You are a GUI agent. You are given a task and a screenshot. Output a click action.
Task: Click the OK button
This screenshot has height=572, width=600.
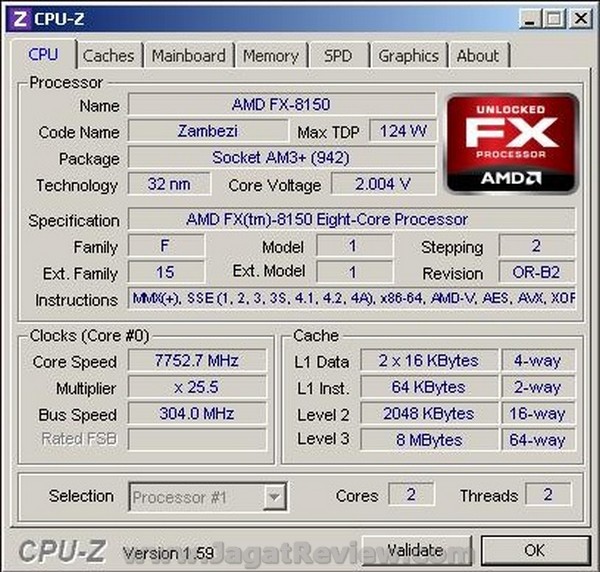coord(535,551)
